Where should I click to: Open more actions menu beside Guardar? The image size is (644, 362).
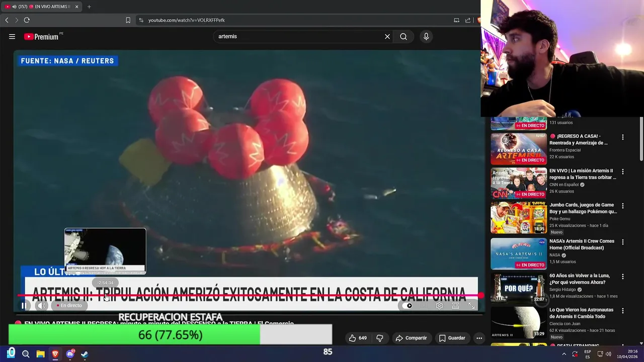click(479, 338)
